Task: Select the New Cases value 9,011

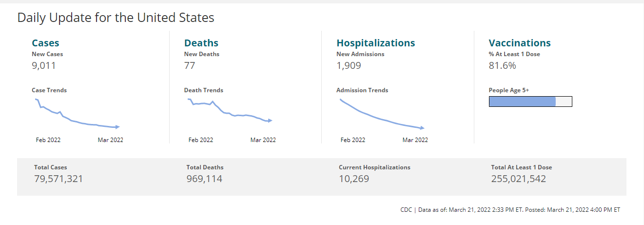Action: [44, 65]
